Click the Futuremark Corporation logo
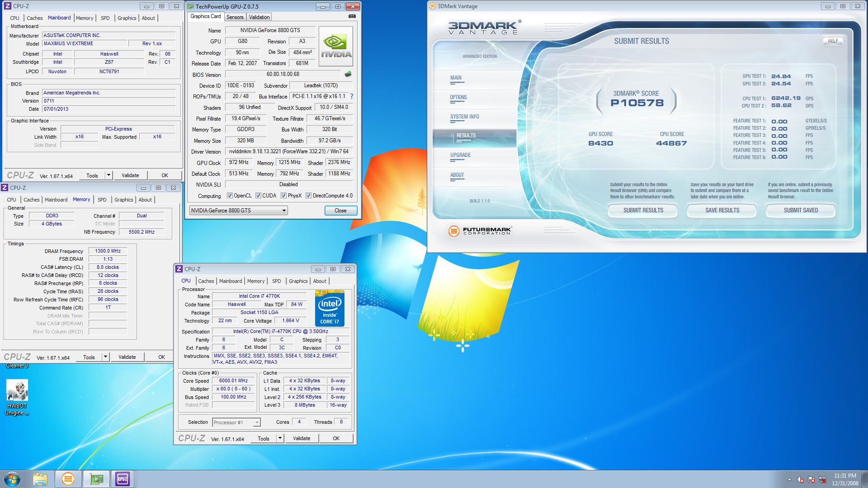868x488 pixels. tap(480, 231)
